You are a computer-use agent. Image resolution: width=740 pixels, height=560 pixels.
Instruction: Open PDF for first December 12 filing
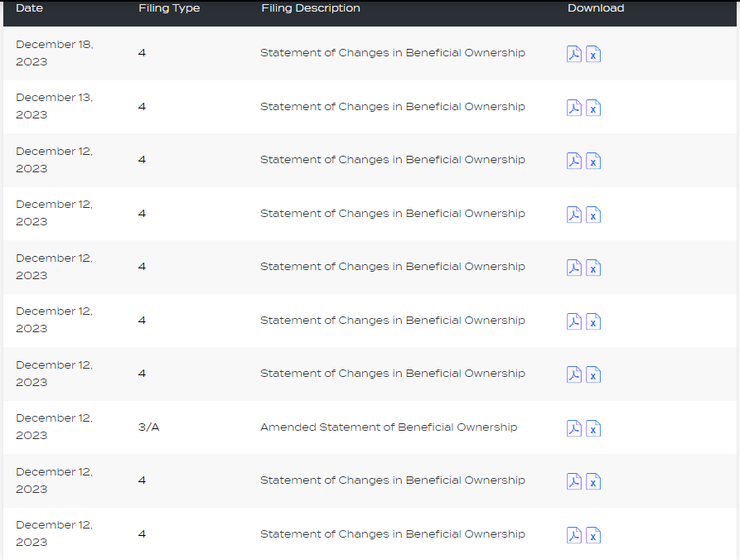573,161
